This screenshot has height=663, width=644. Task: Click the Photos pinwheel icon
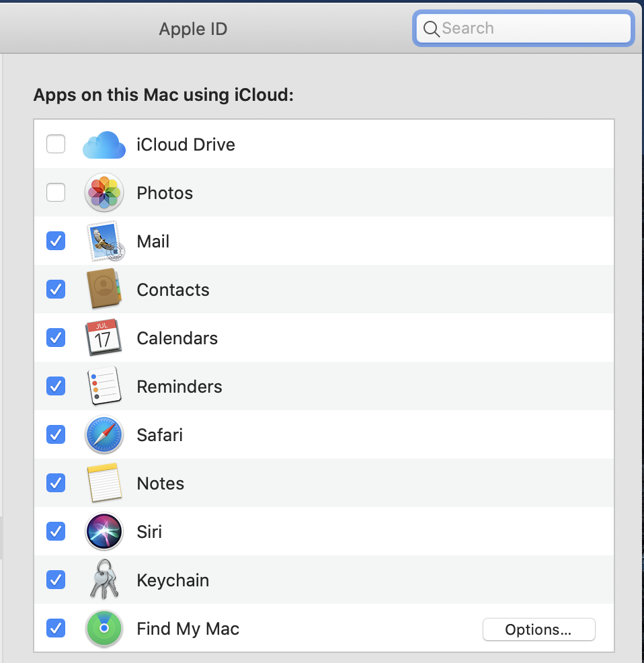click(x=104, y=192)
